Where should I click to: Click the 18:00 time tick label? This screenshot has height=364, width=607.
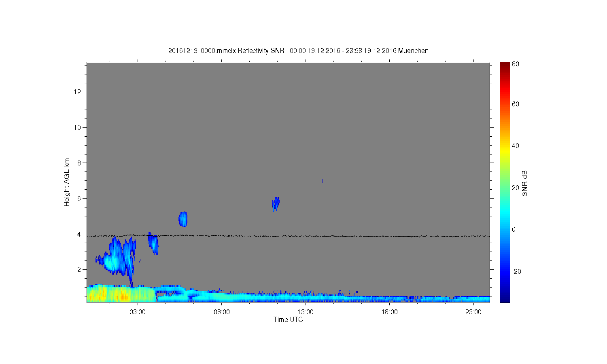(390, 312)
